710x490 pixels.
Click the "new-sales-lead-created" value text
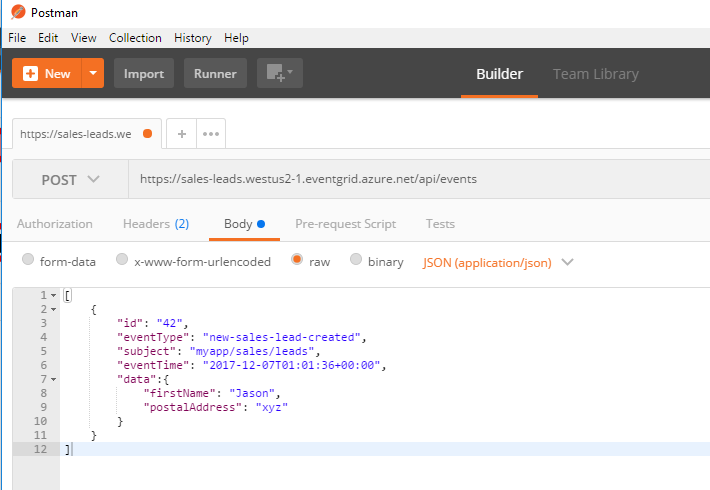[x=281, y=337]
